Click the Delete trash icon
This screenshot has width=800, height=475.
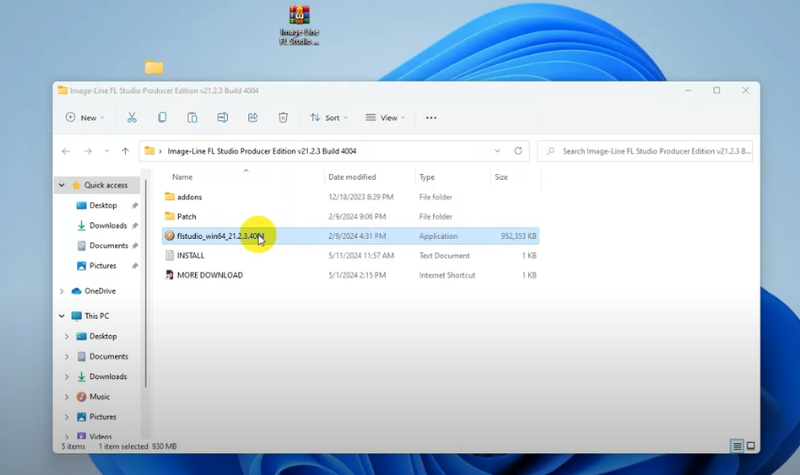[x=283, y=118]
